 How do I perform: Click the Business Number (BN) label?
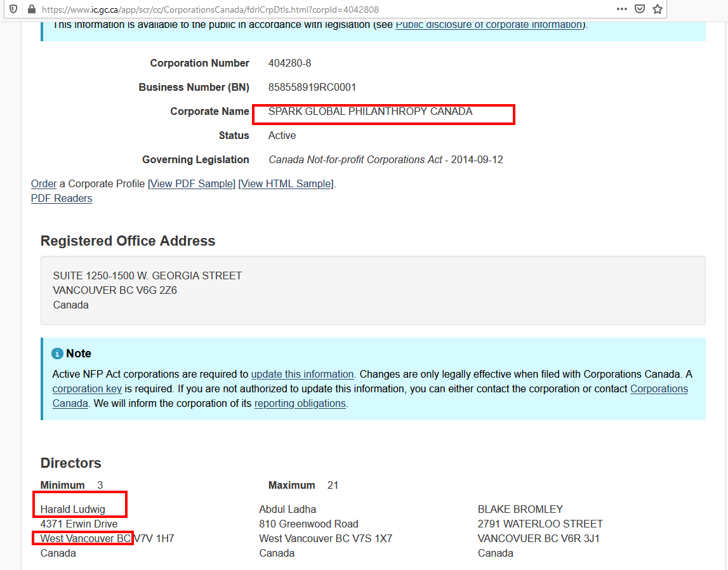(194, 87)
